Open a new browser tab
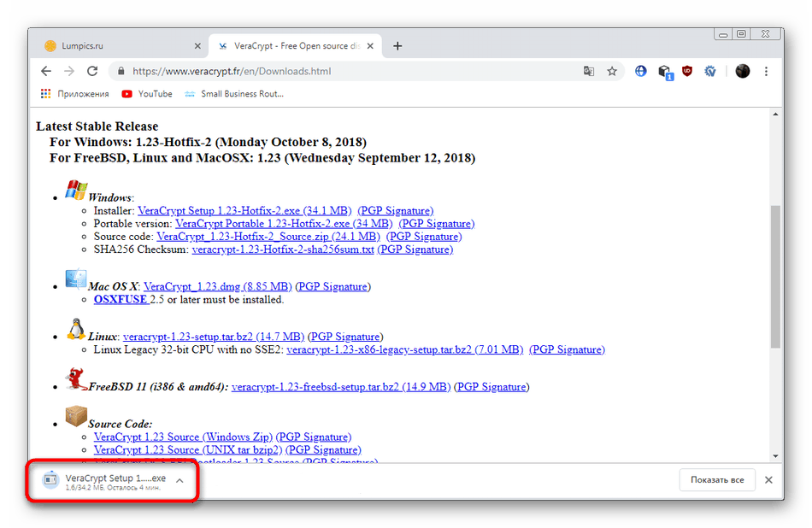 click(x=397, y=46)
